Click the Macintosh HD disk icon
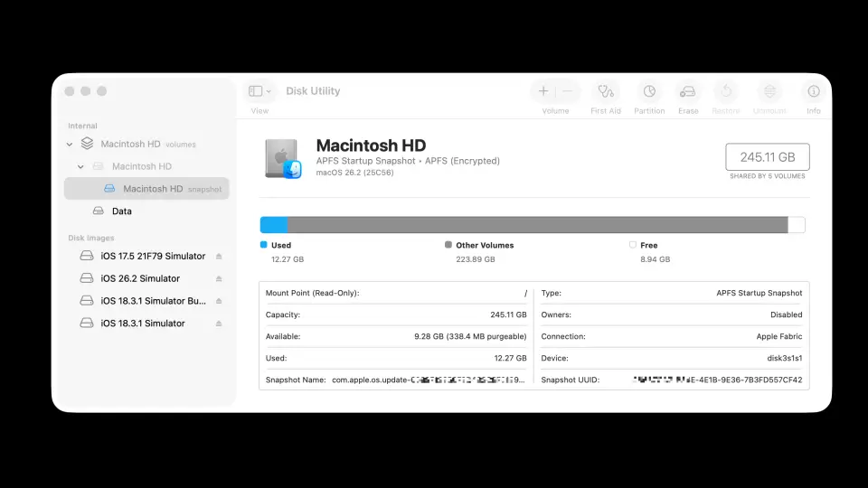 [283, 159]
